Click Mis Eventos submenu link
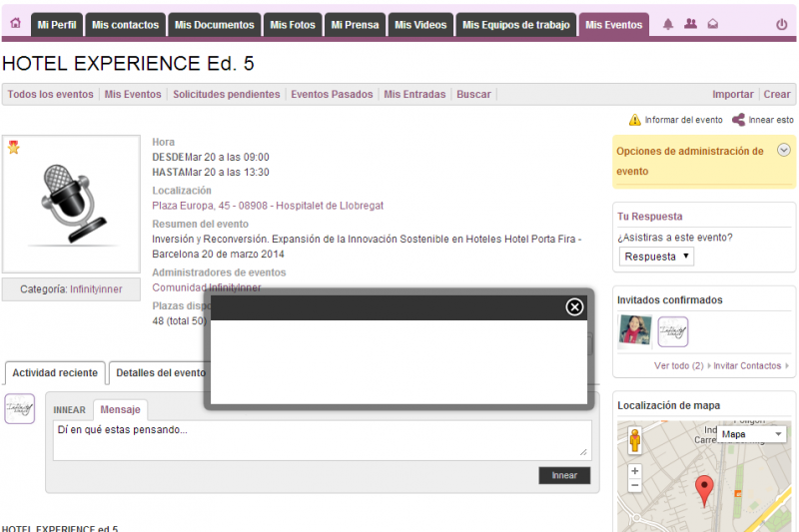The width and height of the screenshot is (799, 532). [x=133, y=94]
